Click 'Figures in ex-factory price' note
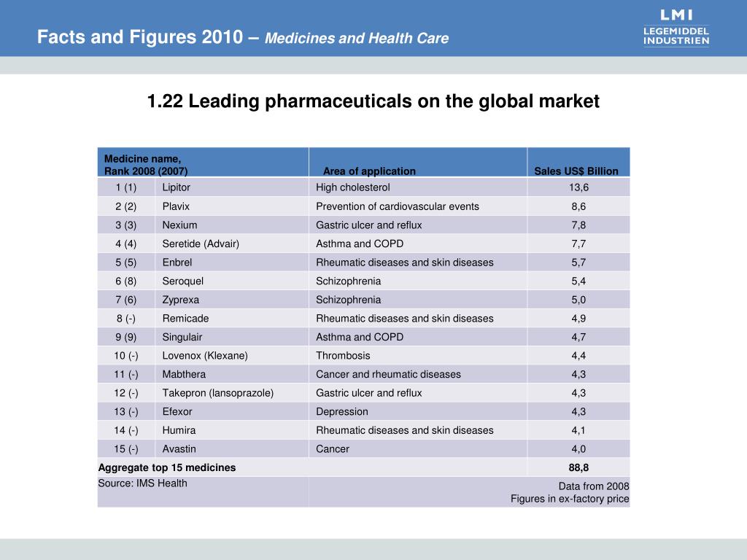 click(570, 499)
